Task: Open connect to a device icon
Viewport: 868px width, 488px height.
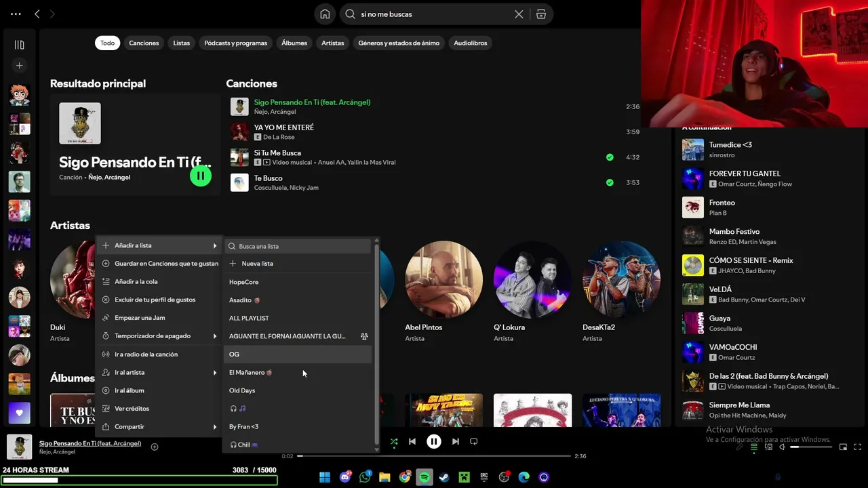Action: (x=768, y=447)
